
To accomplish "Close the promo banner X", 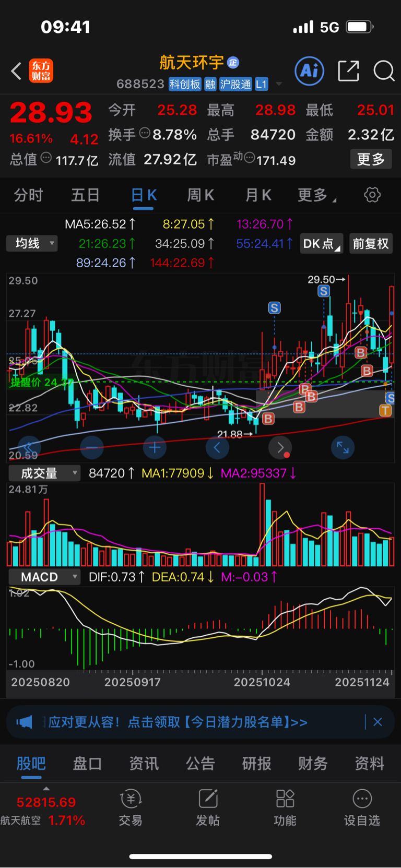I will (378, 722).
